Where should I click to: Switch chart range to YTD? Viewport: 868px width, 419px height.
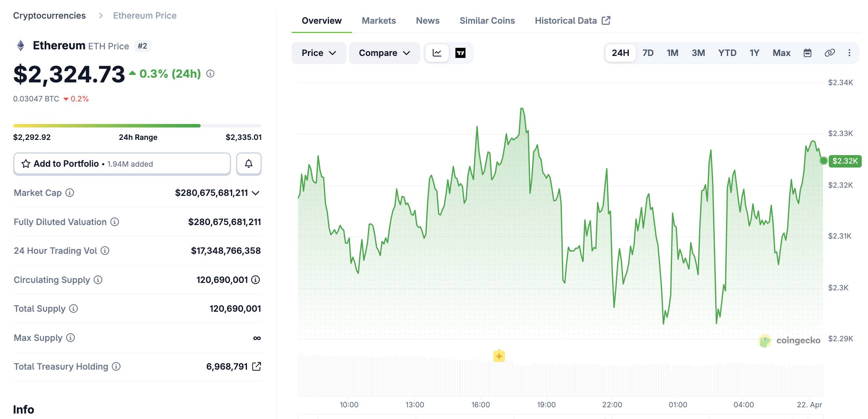727,53
